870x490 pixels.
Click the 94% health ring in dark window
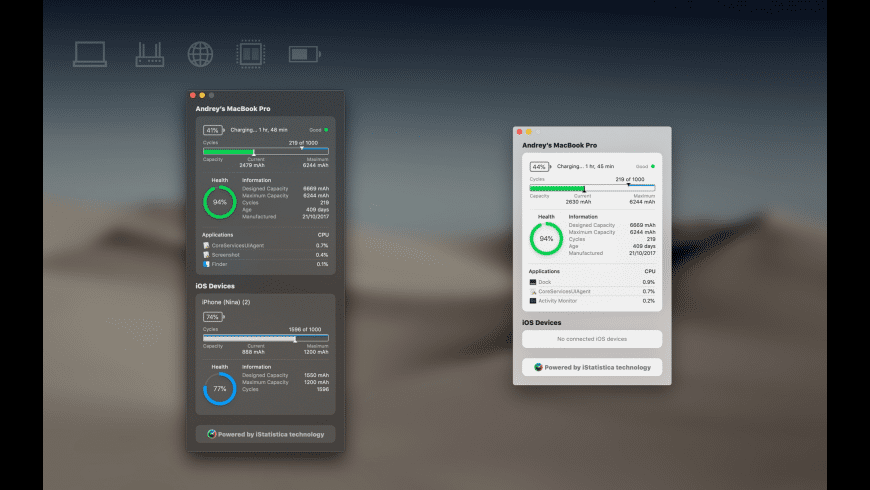[220, 202]
